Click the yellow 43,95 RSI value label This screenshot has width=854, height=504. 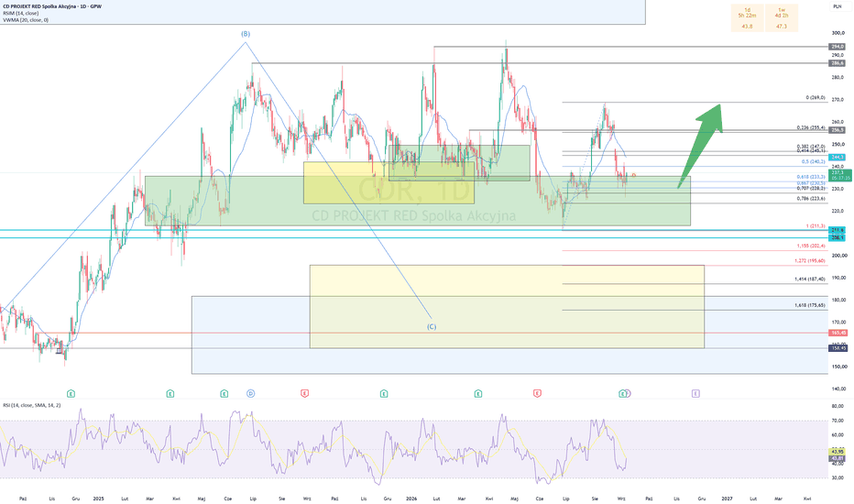click(838, 452)
